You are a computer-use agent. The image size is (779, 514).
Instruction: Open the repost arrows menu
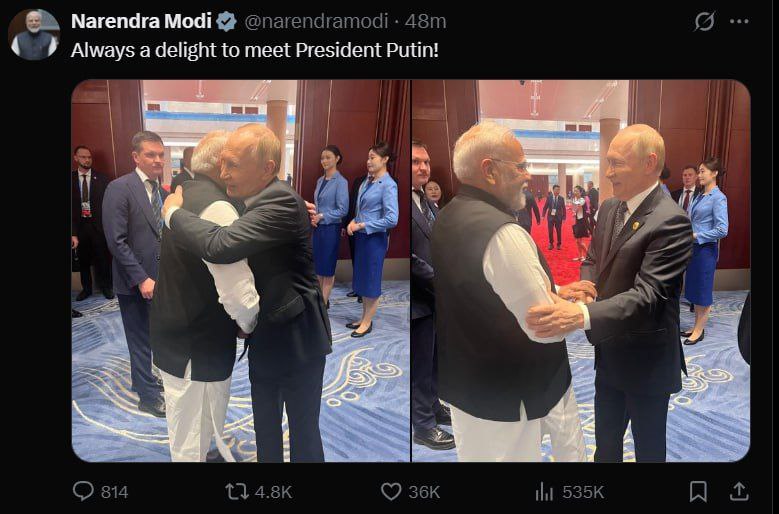click(x=237, y=491)
